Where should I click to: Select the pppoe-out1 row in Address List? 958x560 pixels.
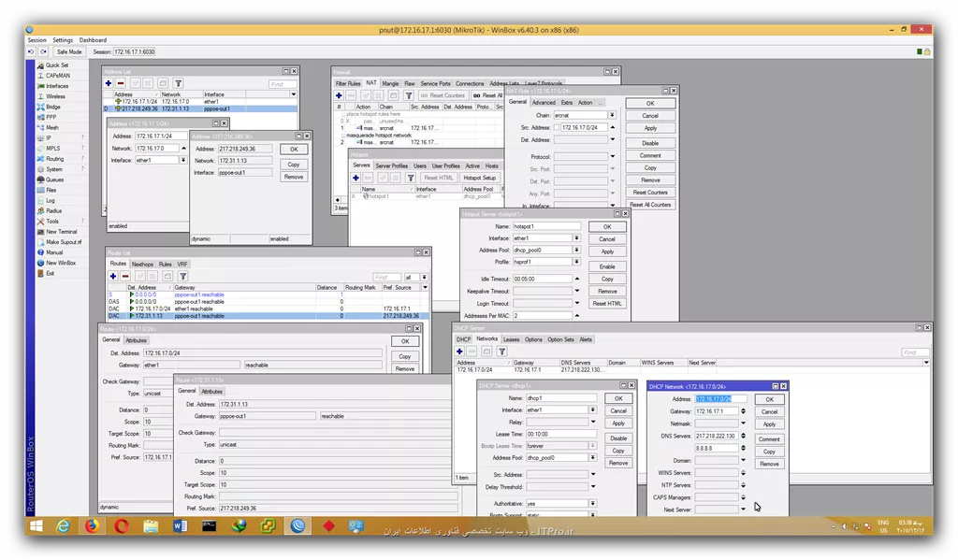coord(200,108)
